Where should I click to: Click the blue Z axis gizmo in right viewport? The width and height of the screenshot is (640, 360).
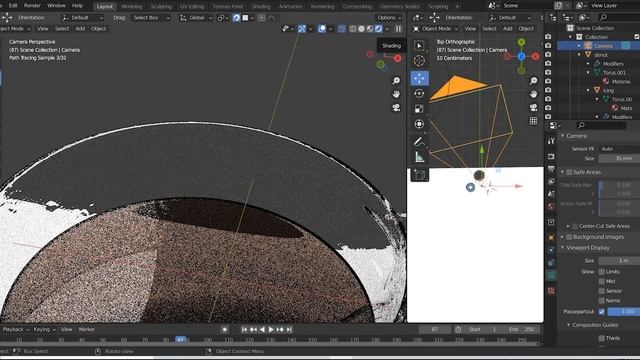[x=521, y=57]
